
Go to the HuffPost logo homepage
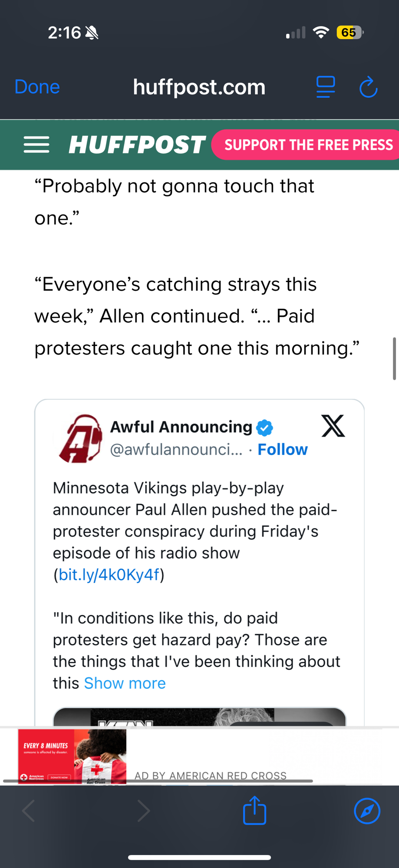click(x=137, y=145)
